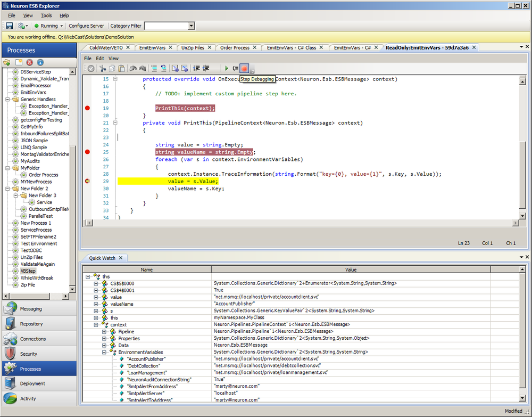Collapse the code fold at line 21

(115, 122)
